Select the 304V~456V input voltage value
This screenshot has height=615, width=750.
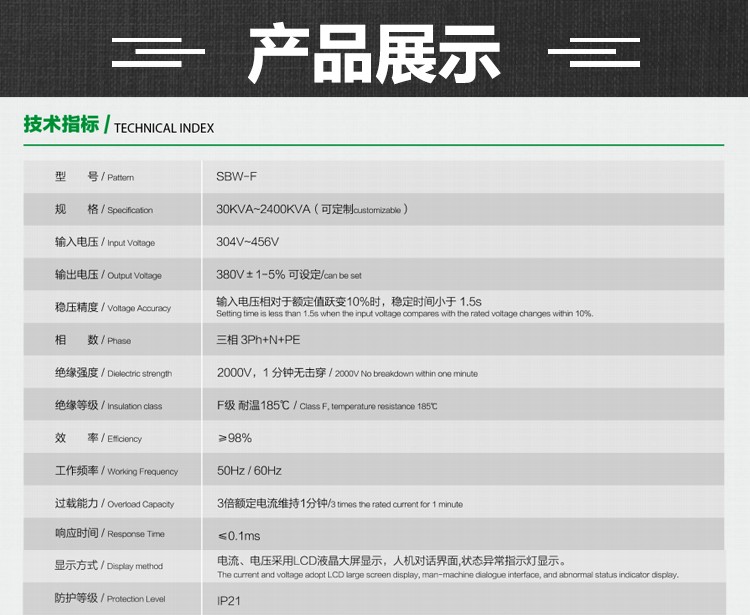coord(248,242)
